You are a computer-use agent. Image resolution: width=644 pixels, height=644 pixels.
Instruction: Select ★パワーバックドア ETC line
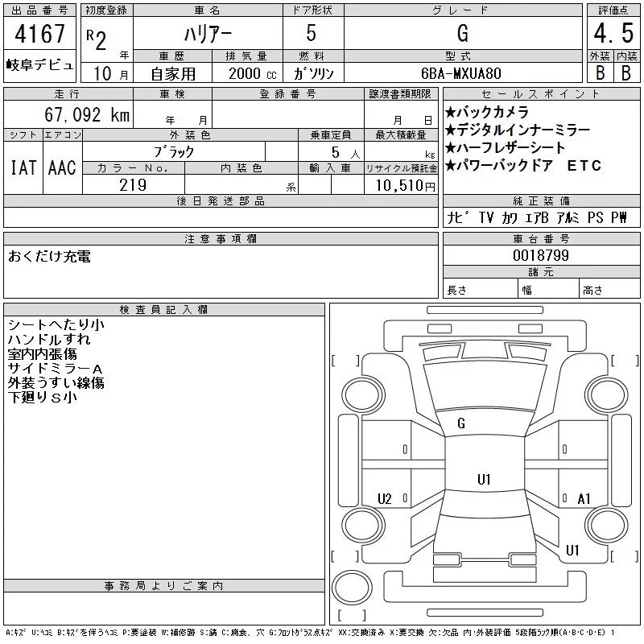523,165
